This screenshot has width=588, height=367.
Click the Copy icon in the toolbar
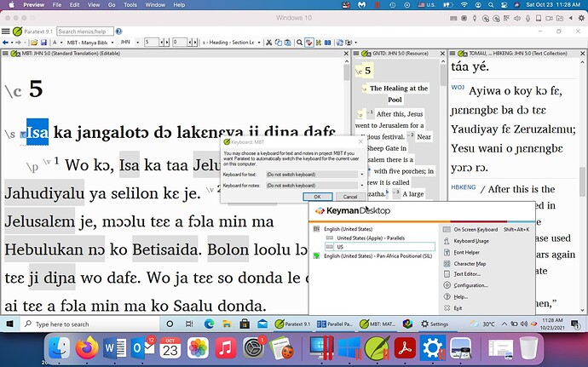click(x=279, y=43)
